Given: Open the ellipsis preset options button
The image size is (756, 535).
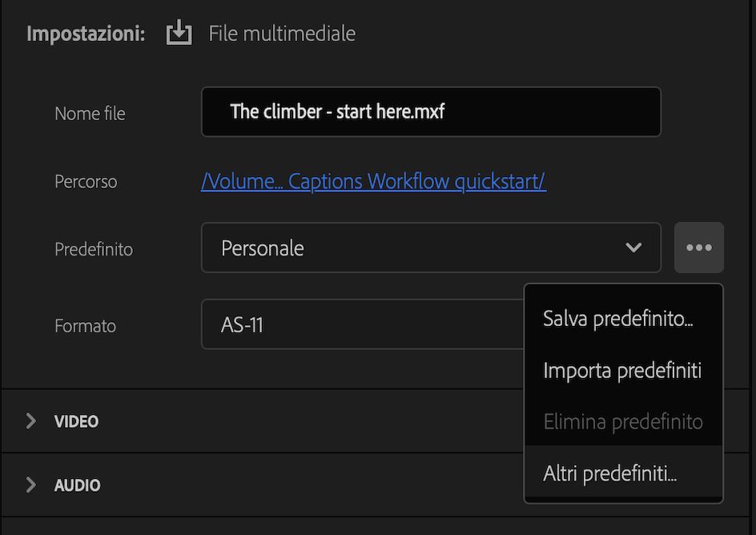Looking at the screenshot, I should tap(698, 247).
